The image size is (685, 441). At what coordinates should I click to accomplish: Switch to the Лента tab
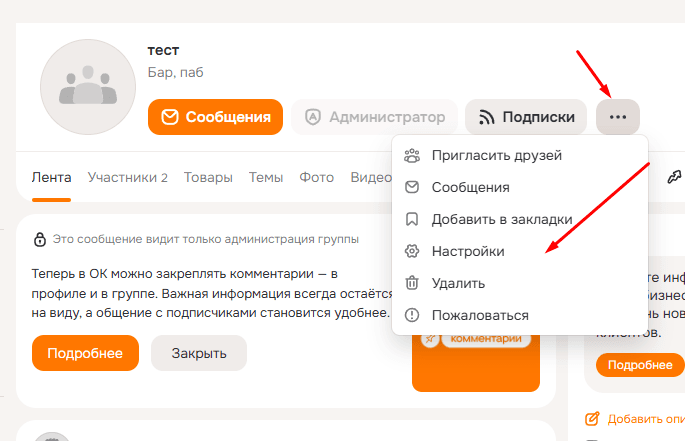tap(52, 177)
